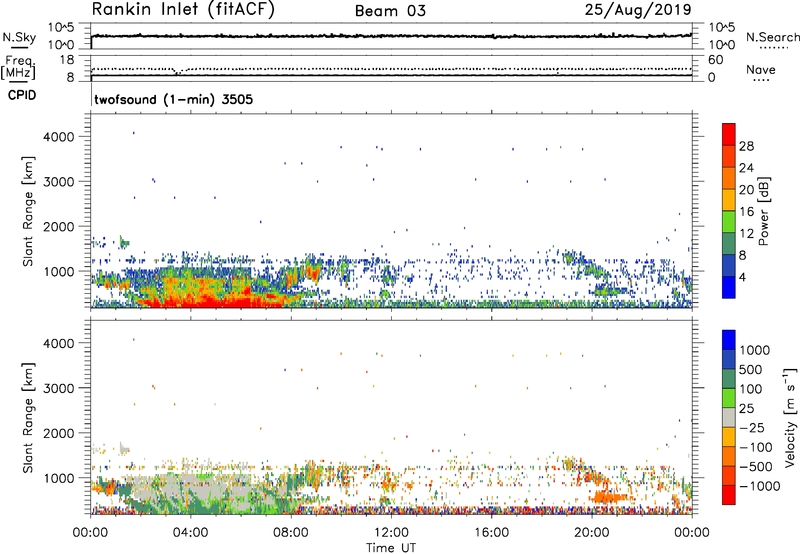Click the 'Beam 03' header label

[390, 11]
